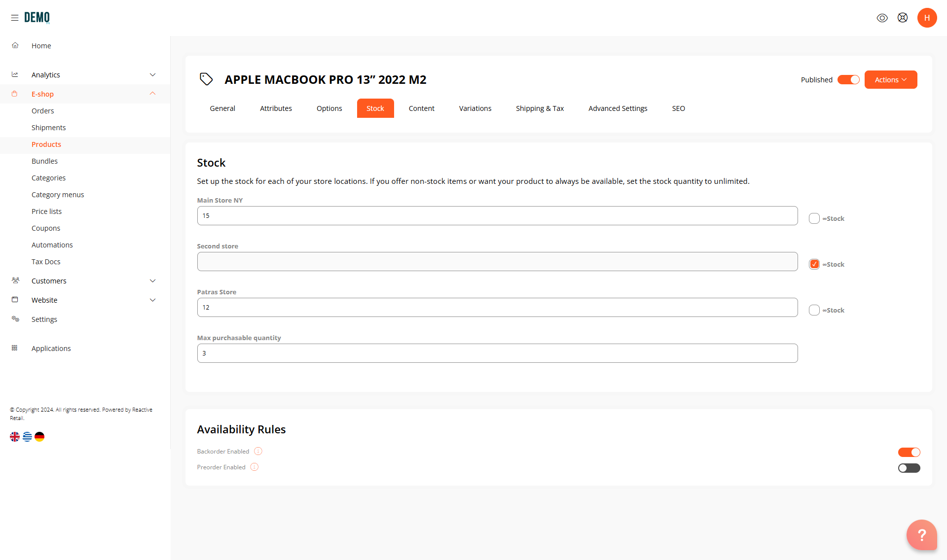947x560 pixels.
Task: Click the Second store stock field
Action: click(x=497, y=262)
